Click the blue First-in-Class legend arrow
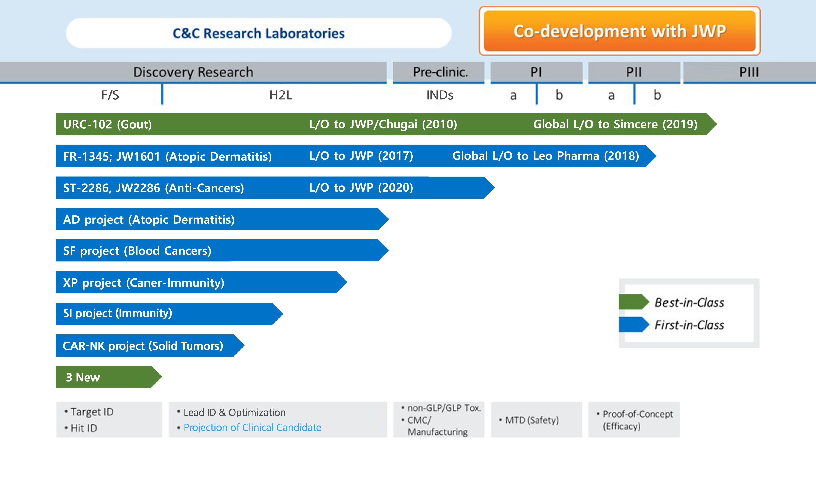The image size is (816, 504). (x=634, y=325)
